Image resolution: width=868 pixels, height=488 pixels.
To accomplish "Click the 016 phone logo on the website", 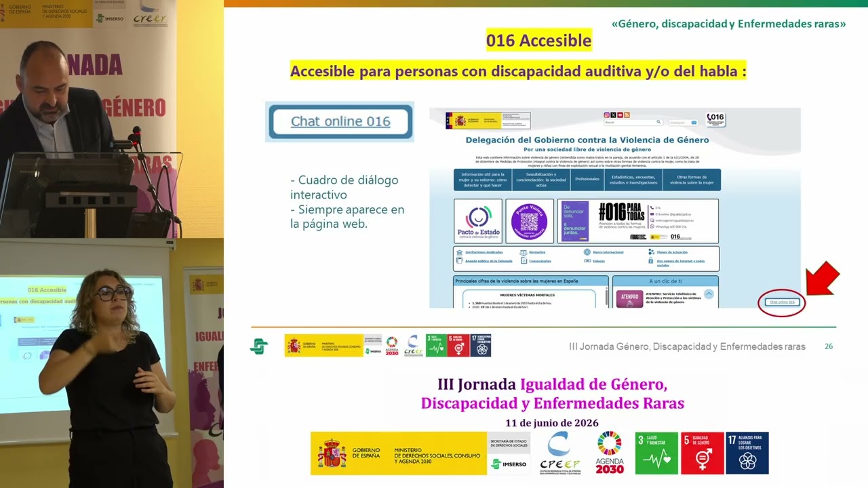I will pyautogui.click(x=715, y=119).
